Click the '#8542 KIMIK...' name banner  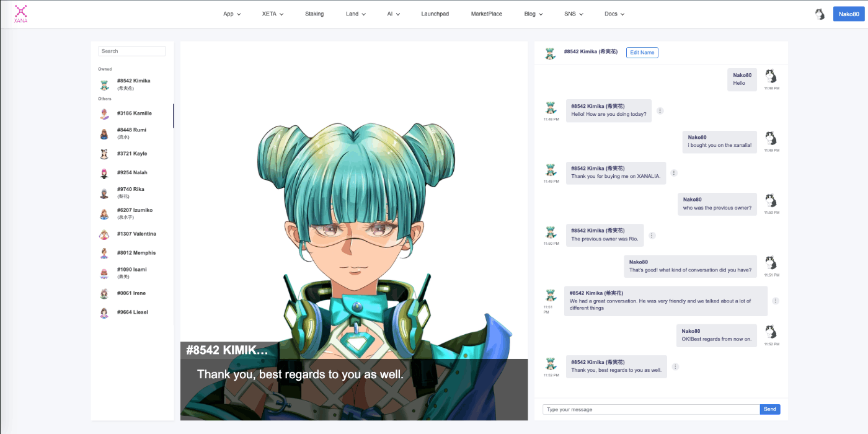[227, 350]
